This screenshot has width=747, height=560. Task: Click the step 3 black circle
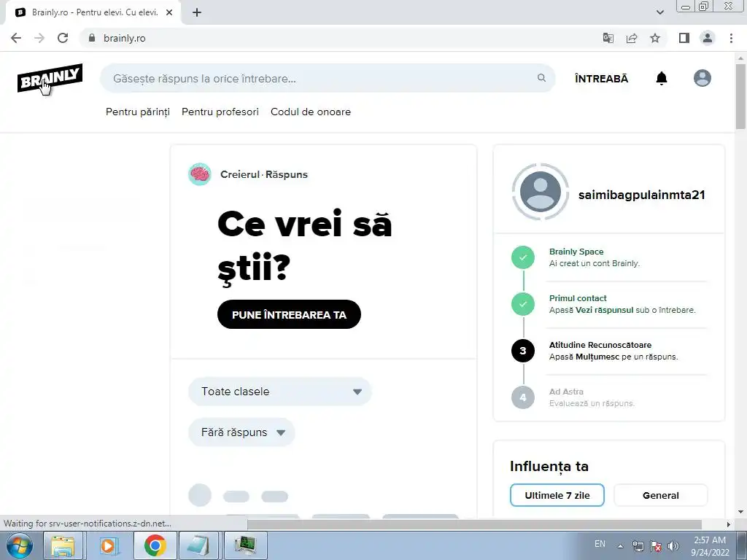523,351
